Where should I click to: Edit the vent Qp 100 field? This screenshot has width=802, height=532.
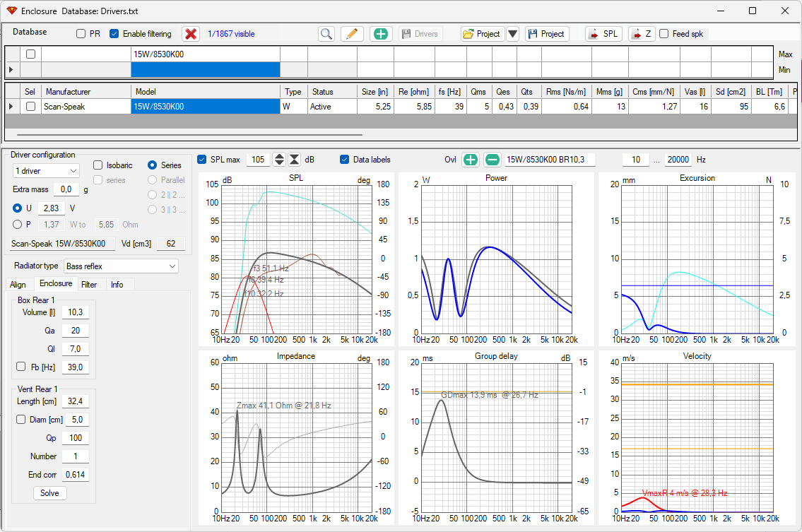(x=75, y=438)
